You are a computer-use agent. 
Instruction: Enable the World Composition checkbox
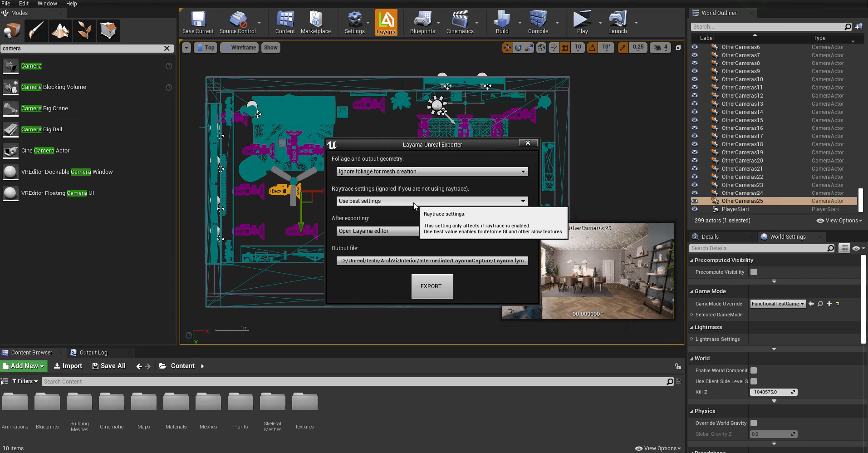click(754, 370)
